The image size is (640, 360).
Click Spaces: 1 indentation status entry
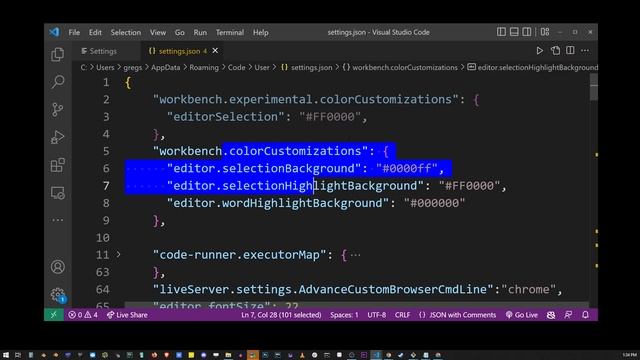344,315
